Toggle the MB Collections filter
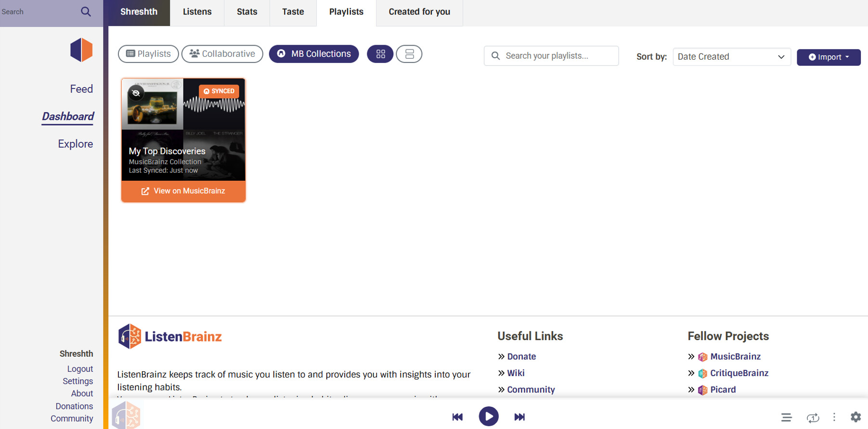 314,54
